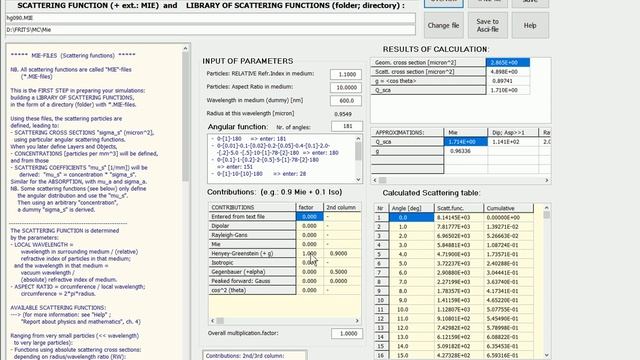Click the Angle [deg] column header

[x=411, y=208]
